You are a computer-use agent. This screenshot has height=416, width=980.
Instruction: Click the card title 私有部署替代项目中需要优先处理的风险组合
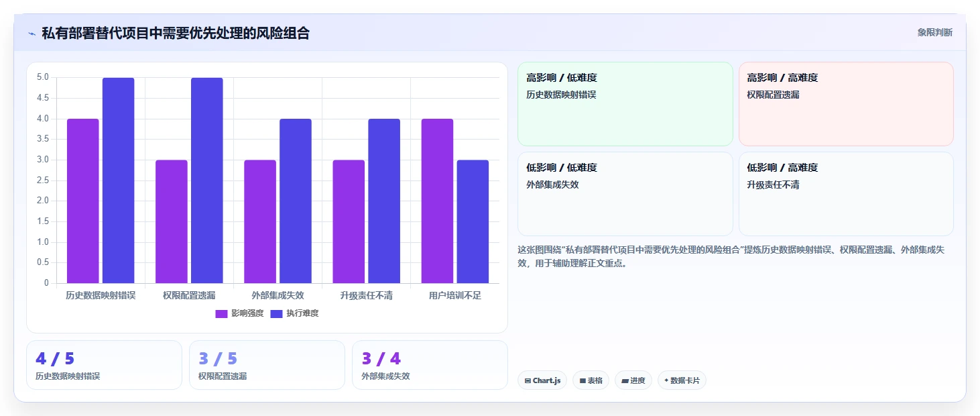pos(176,33)
